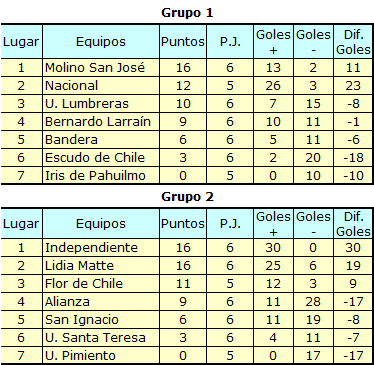The width and height of the screenshot is (374, 365).
Task: Click the Equipos header in Grupo 1
Action: coord(101,42)
